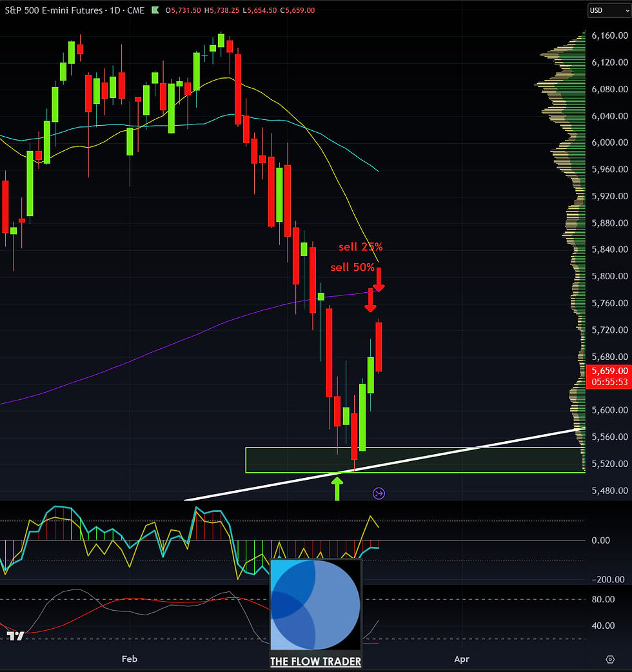Click the low value L5,654.50
The width and height of the screenshot is (632, 672).
260,10
